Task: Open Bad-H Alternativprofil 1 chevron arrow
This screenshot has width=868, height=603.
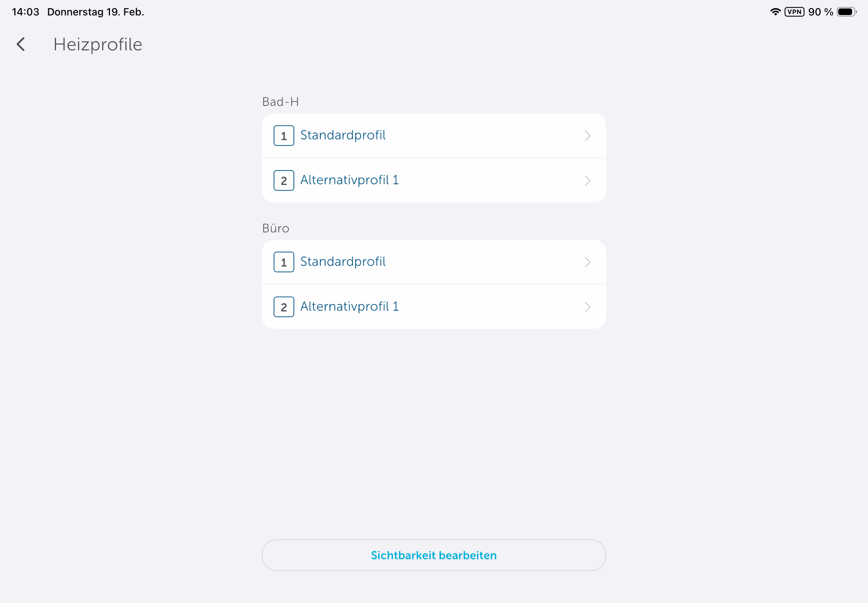Action: click(587, 181)
